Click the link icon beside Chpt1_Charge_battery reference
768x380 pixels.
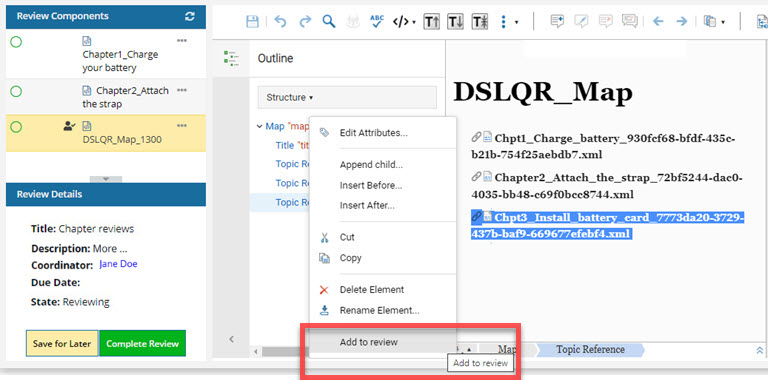[x=476, y=137]
